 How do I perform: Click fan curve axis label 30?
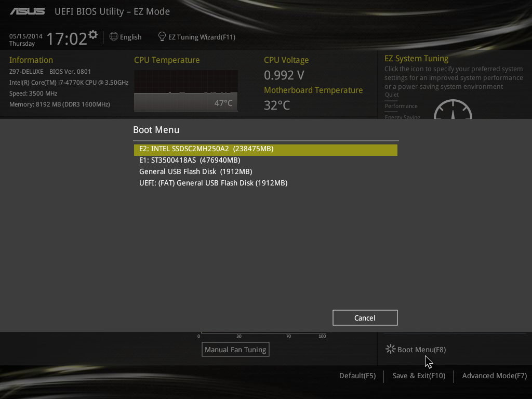tap(239, 336)
